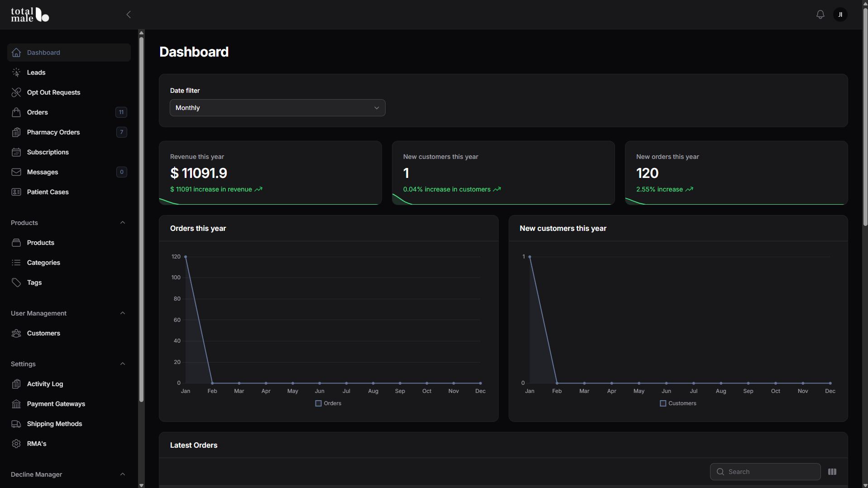This screenshot has width=868, height=488.
Task: Click the JI user avatar
Action: pyautogui.click(x=840, y=14)
